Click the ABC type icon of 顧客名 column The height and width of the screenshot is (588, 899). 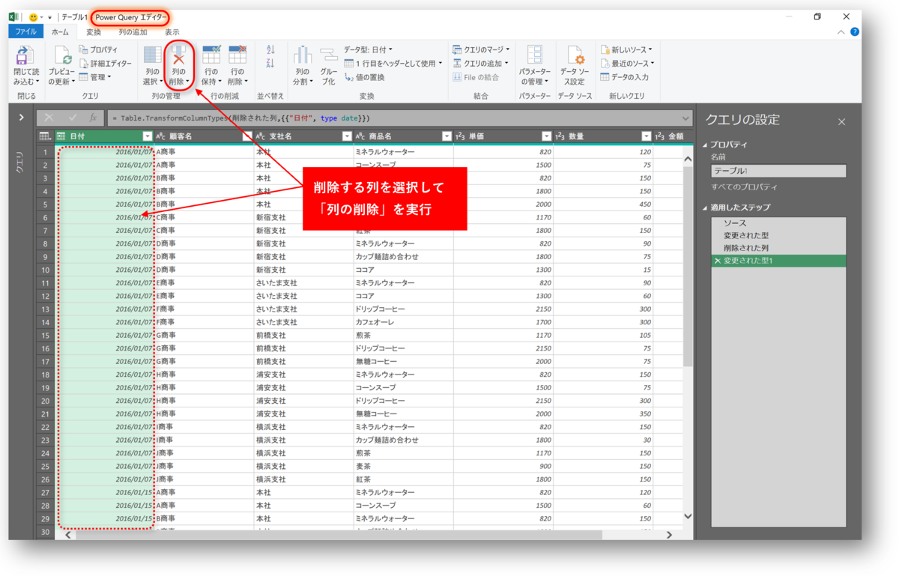click(x=160, y=136)
